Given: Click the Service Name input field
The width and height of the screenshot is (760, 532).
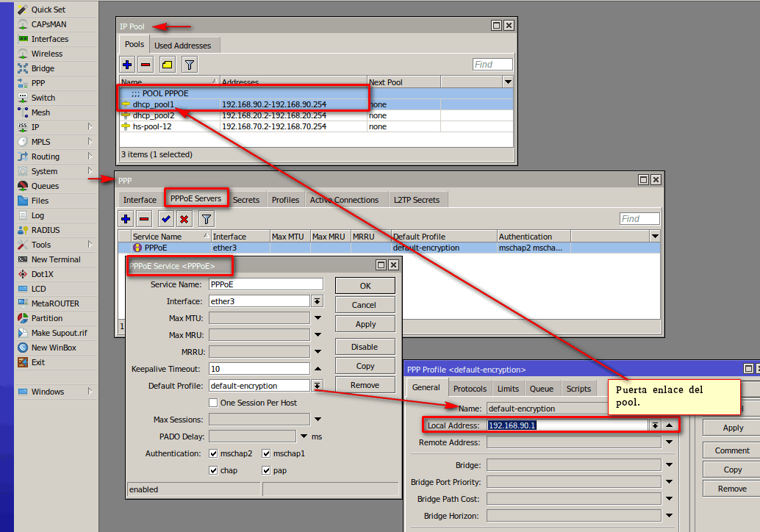Looking at the screenshot, I should (x=265, y=284).
